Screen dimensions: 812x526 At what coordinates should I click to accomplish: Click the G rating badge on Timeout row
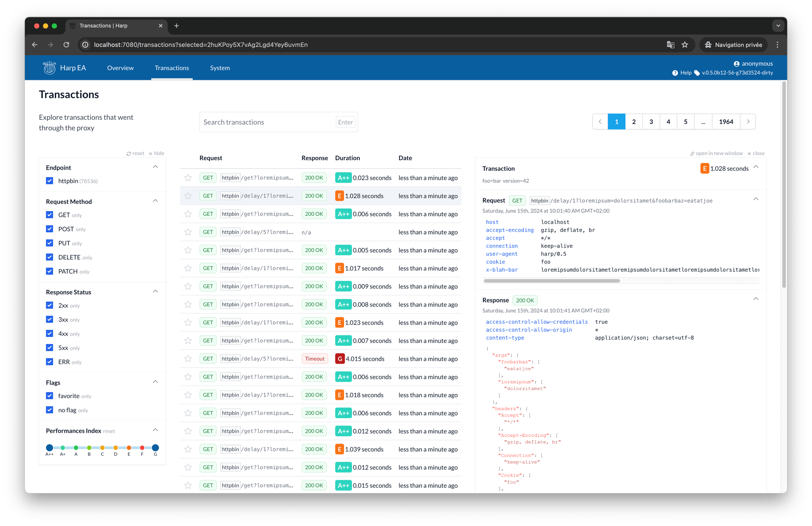(x=339, y=359)
